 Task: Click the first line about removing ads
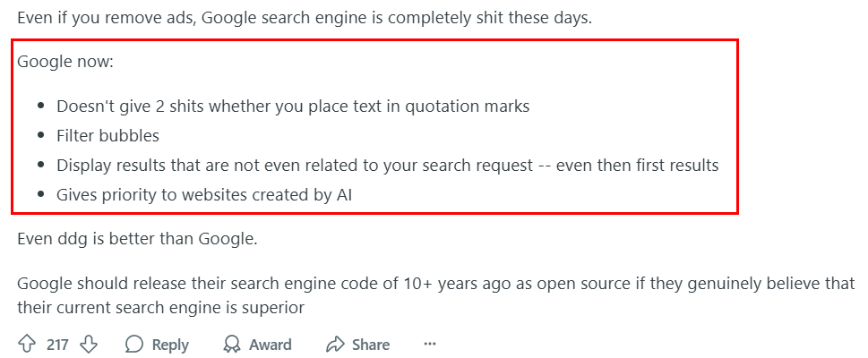click(x=305, y=18)
